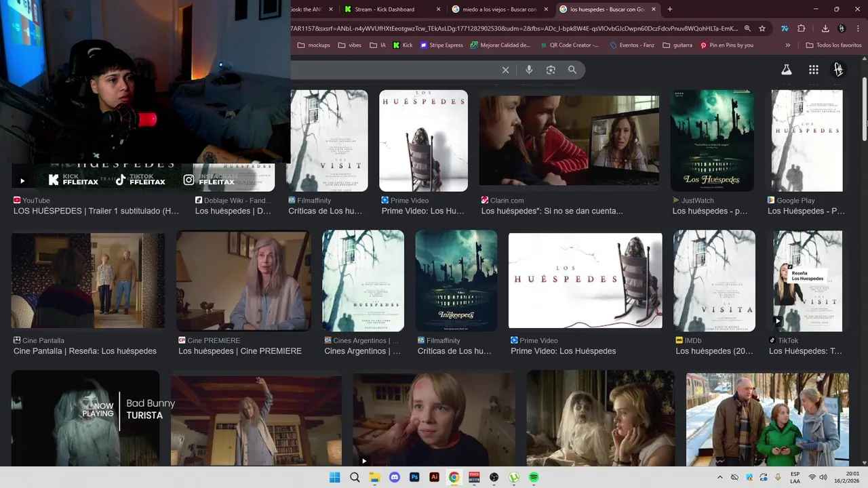Screen dimensions: 868x488
Task: Close the 'miedo a los viejos' tab
Action: (x=546, y=9)
